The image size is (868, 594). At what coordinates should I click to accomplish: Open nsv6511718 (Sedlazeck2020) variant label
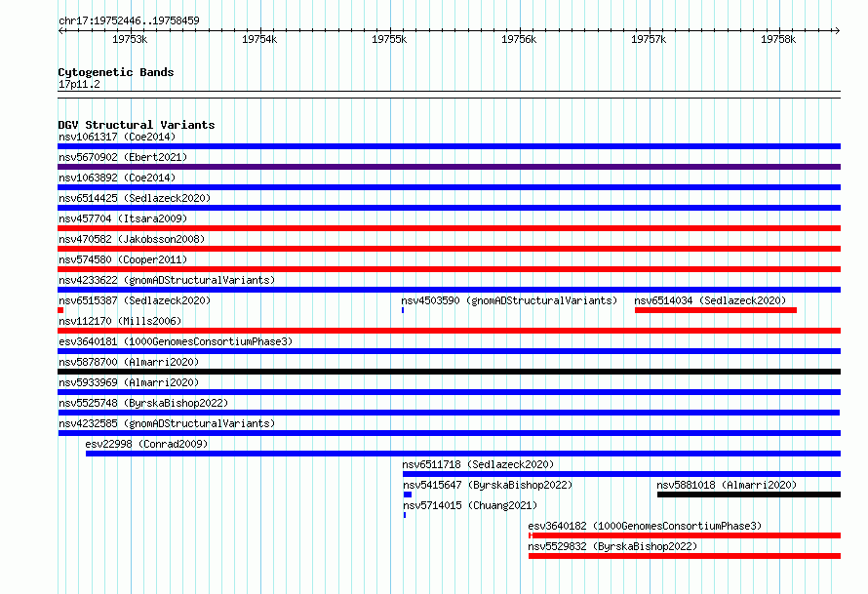pyautogui.click(x=478, y=464)
